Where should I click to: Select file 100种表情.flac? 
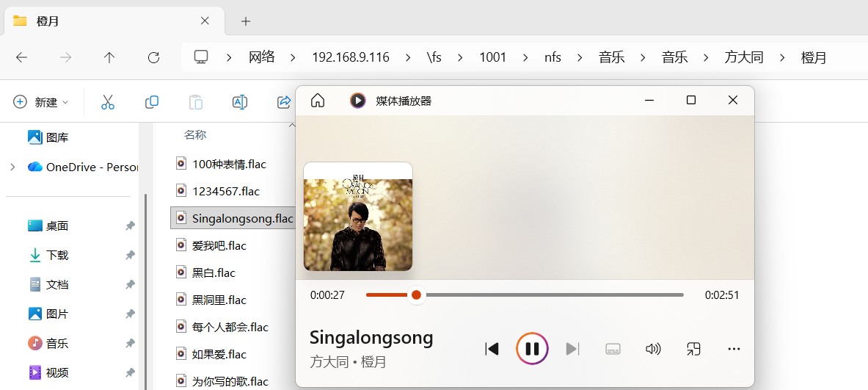click(x=221, y=164)
